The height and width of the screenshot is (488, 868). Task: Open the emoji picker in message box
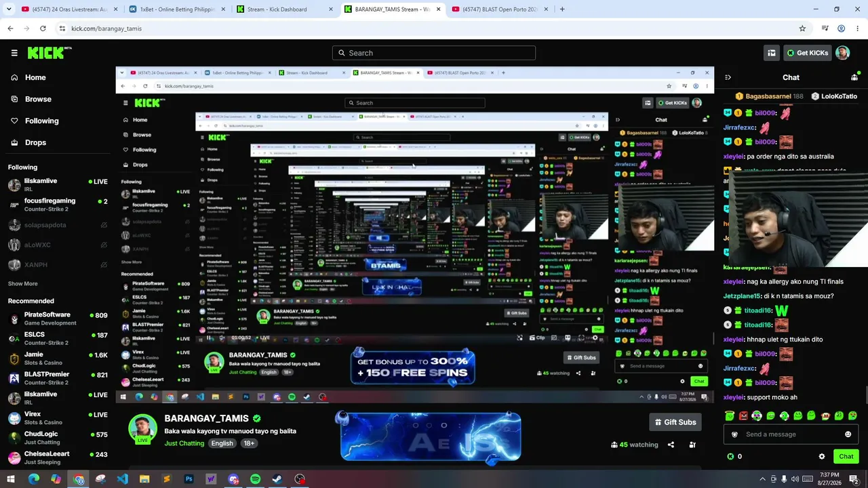pyautogui.click(x=848, y=434)
